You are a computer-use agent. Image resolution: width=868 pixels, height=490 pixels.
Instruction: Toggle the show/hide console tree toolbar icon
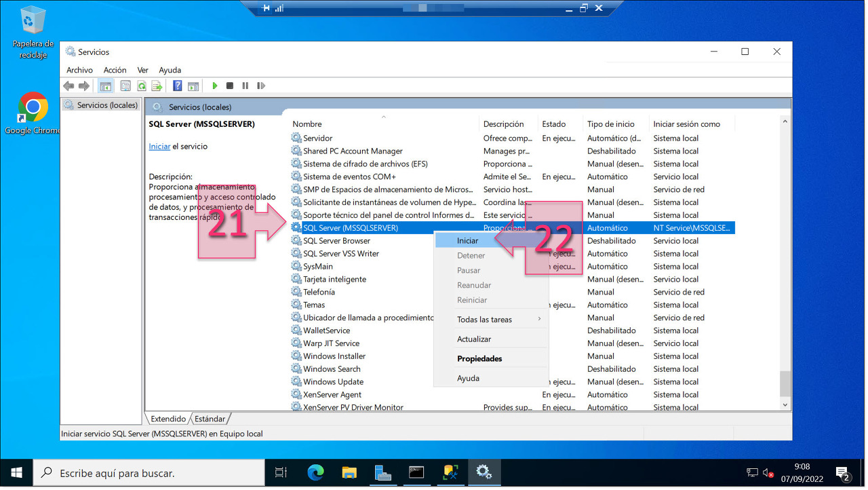[106, 86]
